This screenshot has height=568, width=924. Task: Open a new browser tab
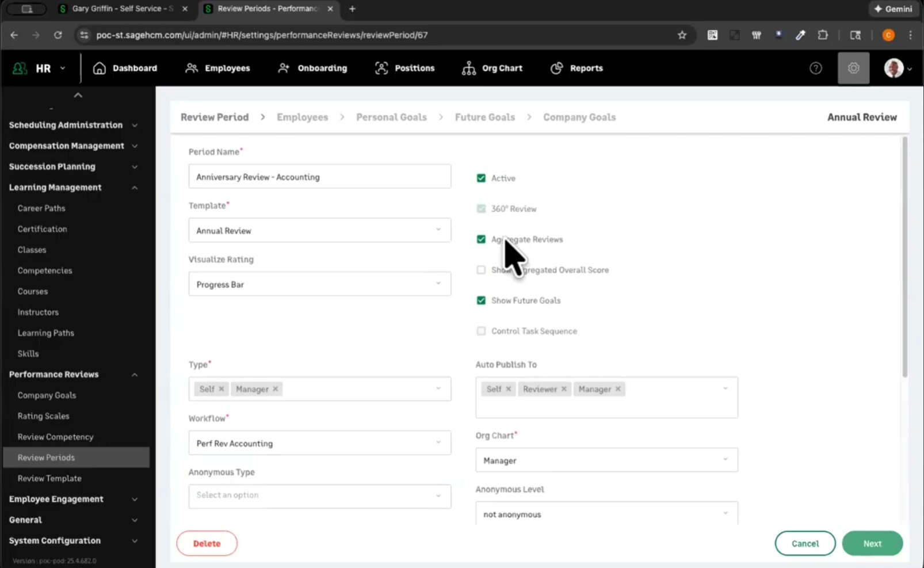(x=352, y=9)
